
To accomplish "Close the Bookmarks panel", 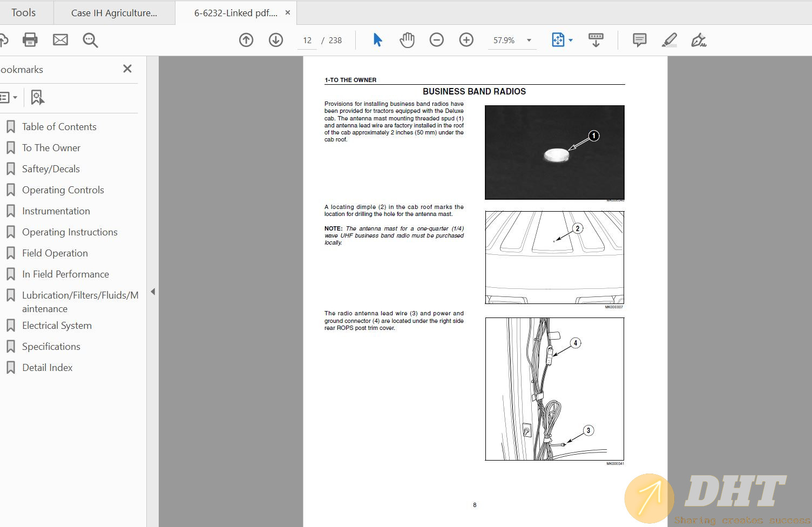I will pyautogui.click(x=127, y=69).
